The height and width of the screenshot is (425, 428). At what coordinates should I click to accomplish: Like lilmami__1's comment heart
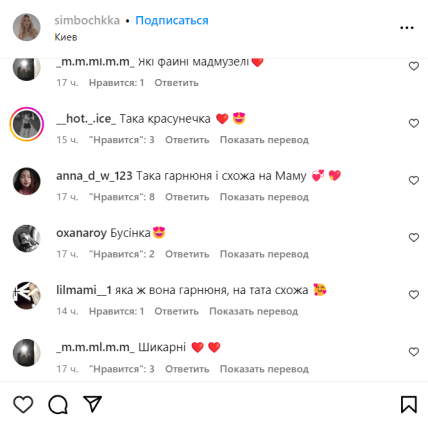(414, 295)
